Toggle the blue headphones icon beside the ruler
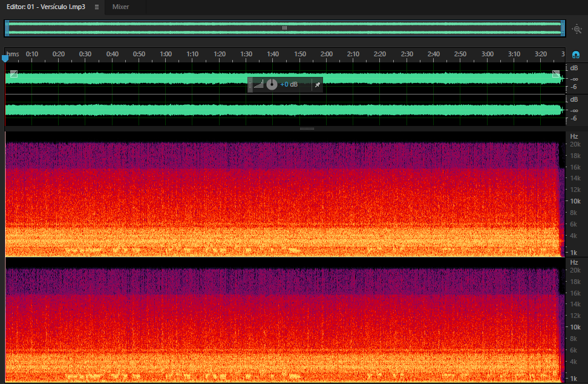Viewport: 588px width, 384px height. coord(576,55)
